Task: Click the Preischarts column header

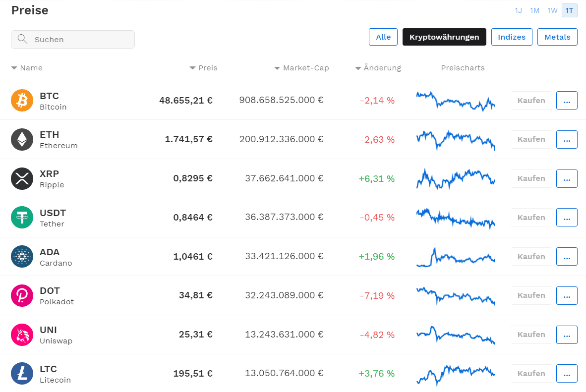Action: [463, 68]
